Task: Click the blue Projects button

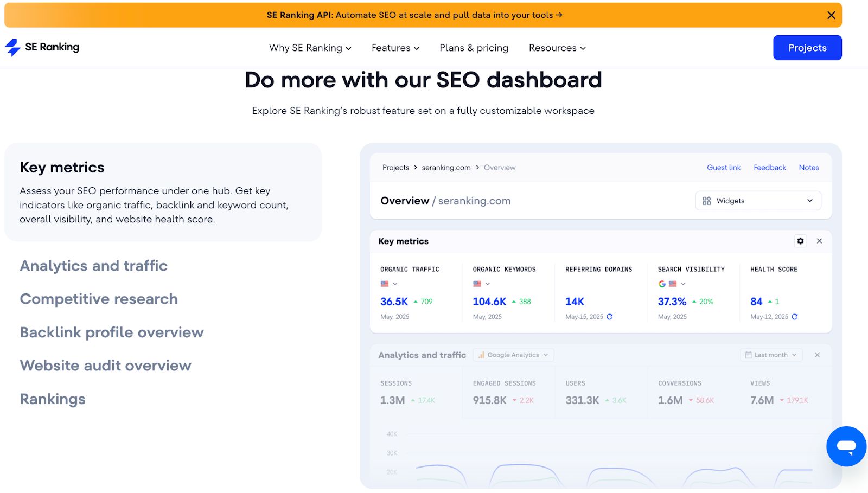Action: 807,48
